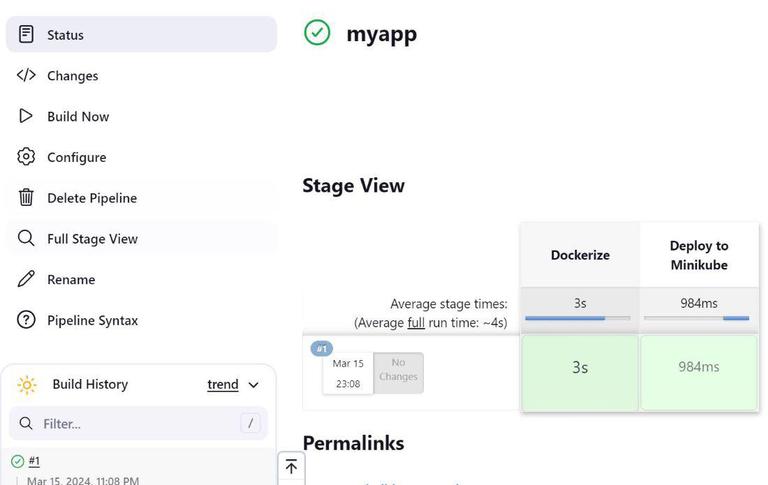This screenshot has width=768, height=485.
Task: Open the Build History trend link
Action: click(222, 385)
